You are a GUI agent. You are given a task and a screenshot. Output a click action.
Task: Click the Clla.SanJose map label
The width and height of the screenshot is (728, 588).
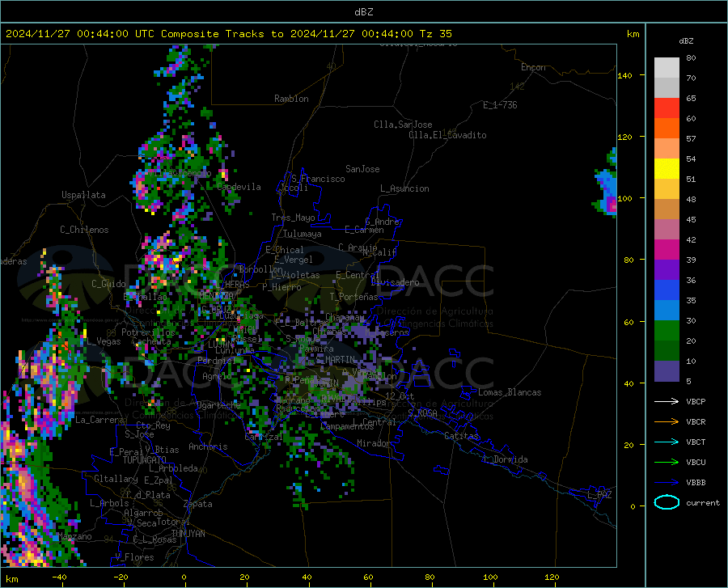coord(403,125)
